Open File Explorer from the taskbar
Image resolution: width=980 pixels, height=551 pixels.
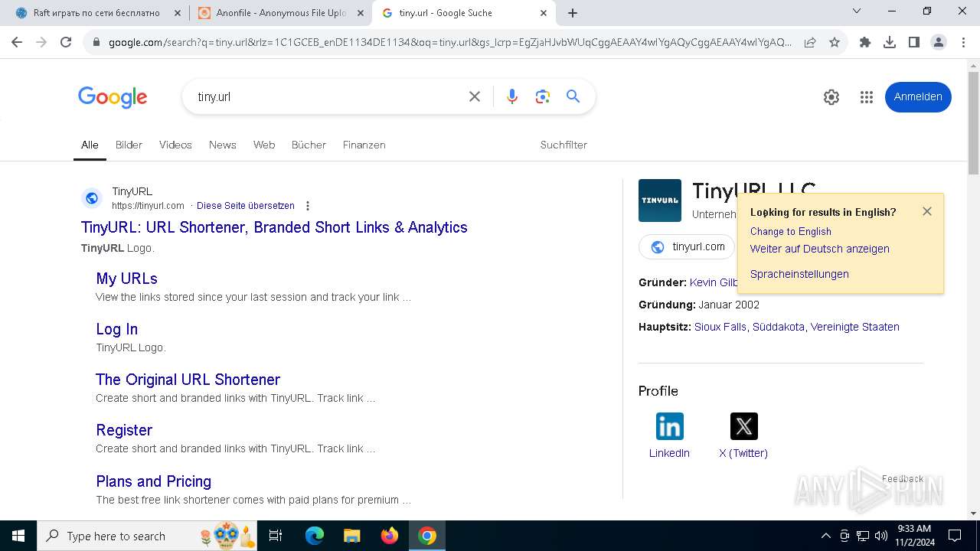352,536
